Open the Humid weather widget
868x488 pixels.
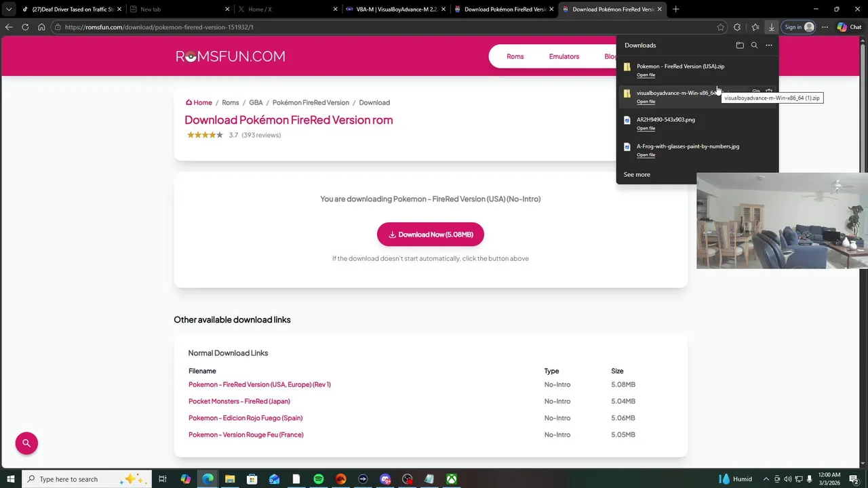(736, 479)
